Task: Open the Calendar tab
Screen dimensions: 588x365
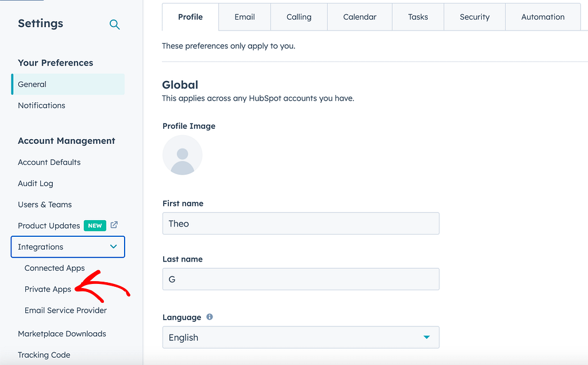Action: pos(359,17)
